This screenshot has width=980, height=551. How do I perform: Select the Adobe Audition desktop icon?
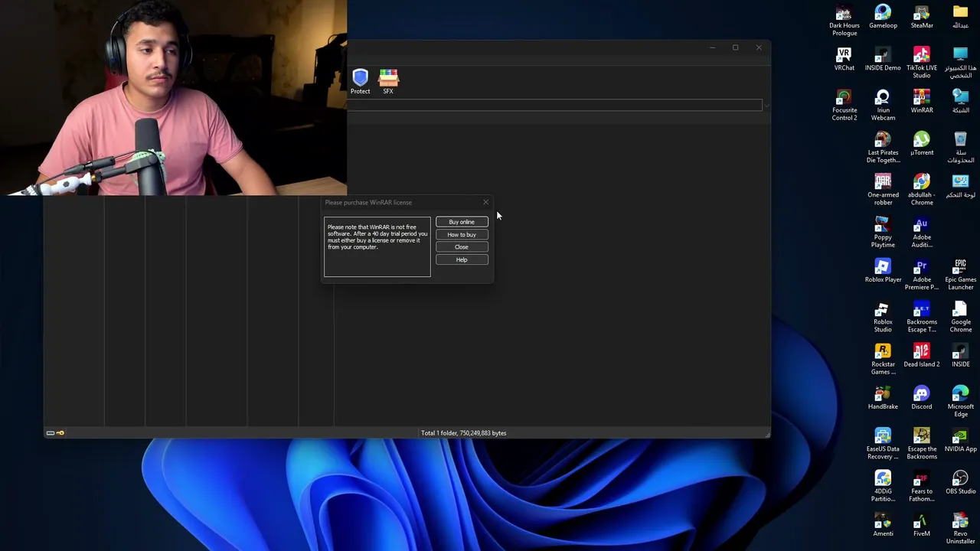click(x=922, y=233)
